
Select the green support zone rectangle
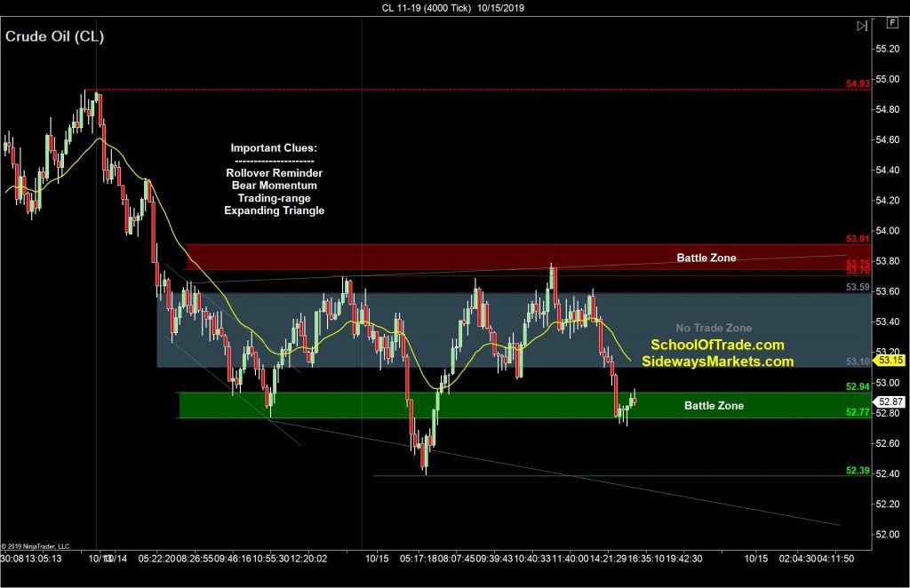(x=524, y=405)
